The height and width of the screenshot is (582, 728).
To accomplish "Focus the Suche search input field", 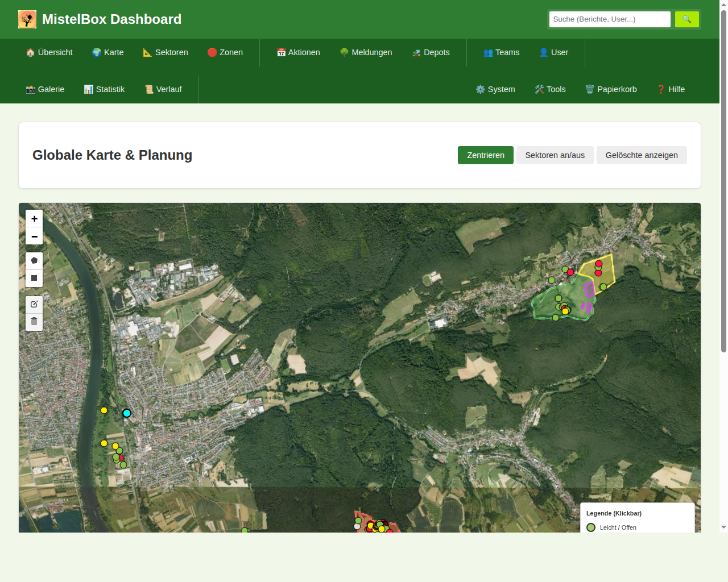I will pyautogui.click(x=609, y=19).
